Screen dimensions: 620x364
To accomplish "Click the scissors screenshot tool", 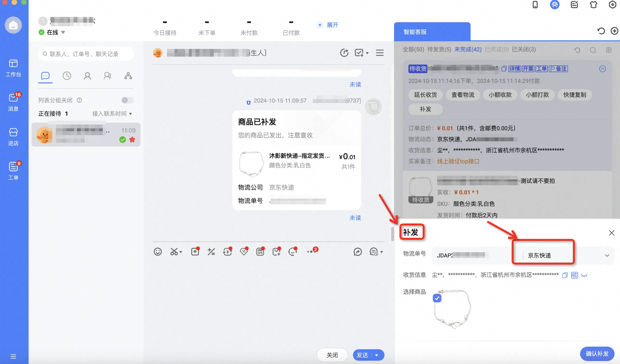I will (x=176, y=252).
